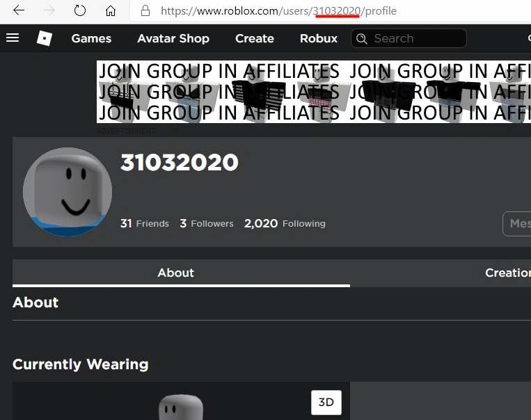Go back using the browser back arrow
The image size is (531, 420).
19,10
